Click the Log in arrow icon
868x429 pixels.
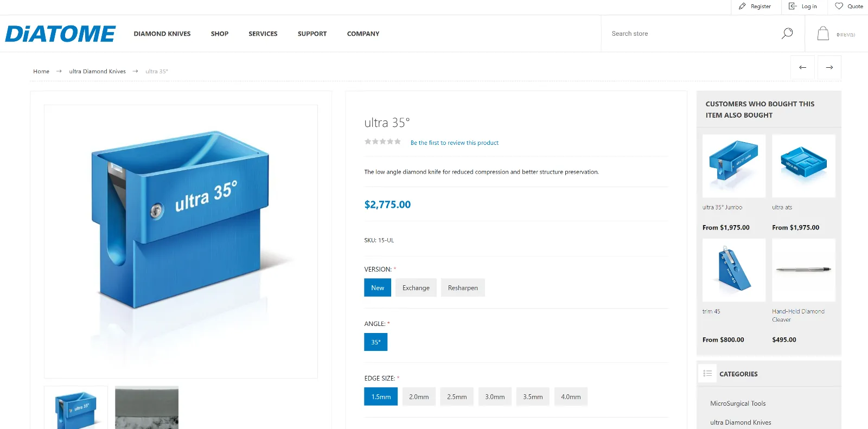(x=793, y=7)
